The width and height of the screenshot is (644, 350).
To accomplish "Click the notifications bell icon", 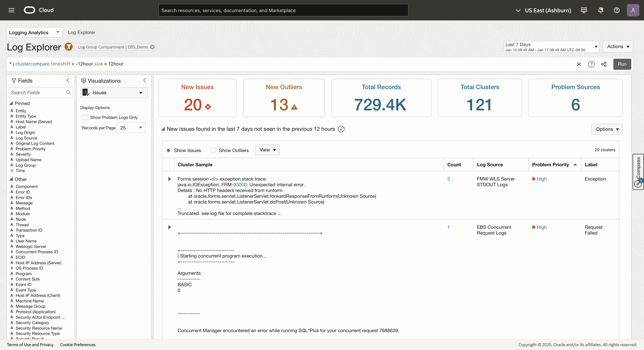I will (x=601, y=10).
